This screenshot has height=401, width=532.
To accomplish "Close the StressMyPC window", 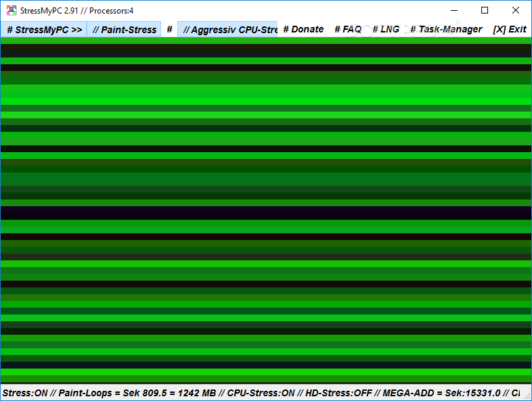I will [515, 11].
